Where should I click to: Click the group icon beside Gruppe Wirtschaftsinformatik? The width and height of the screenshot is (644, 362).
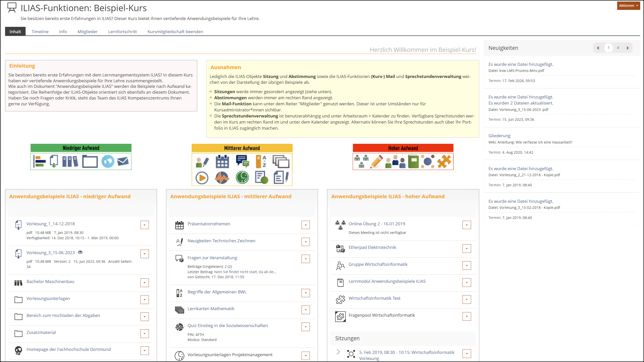pyautogui.click(x=340, y=266)
